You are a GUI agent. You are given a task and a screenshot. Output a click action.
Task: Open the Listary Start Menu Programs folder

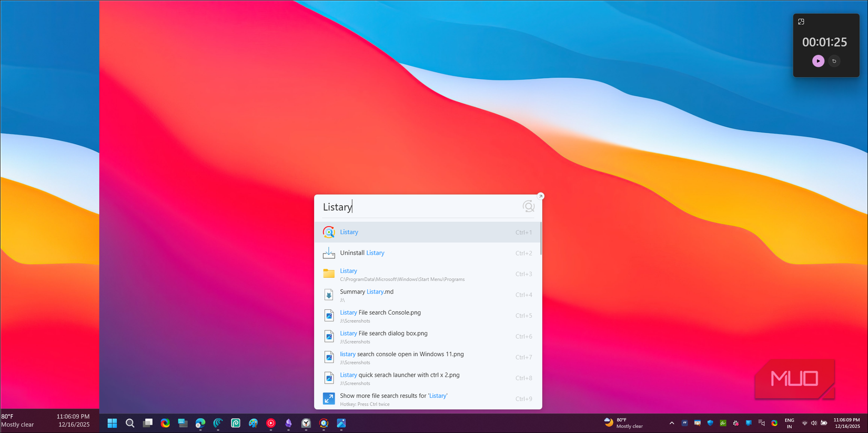tap(427, 274)
